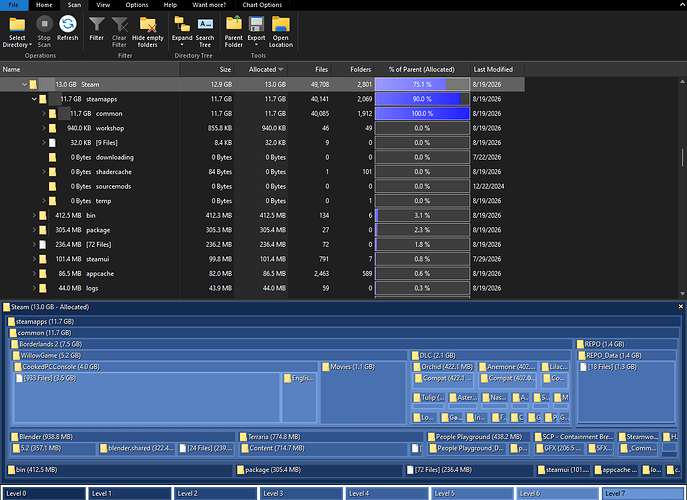Click the folder icon of the logs row

pyautogui.click(x=42, y=288)
